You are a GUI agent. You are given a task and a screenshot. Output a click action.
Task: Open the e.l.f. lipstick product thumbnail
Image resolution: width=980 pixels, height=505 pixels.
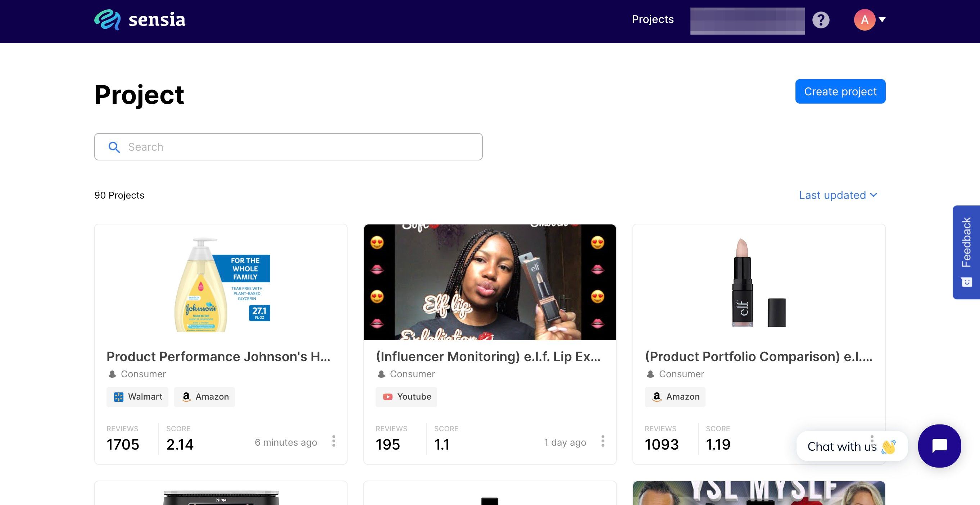point(759,283)
